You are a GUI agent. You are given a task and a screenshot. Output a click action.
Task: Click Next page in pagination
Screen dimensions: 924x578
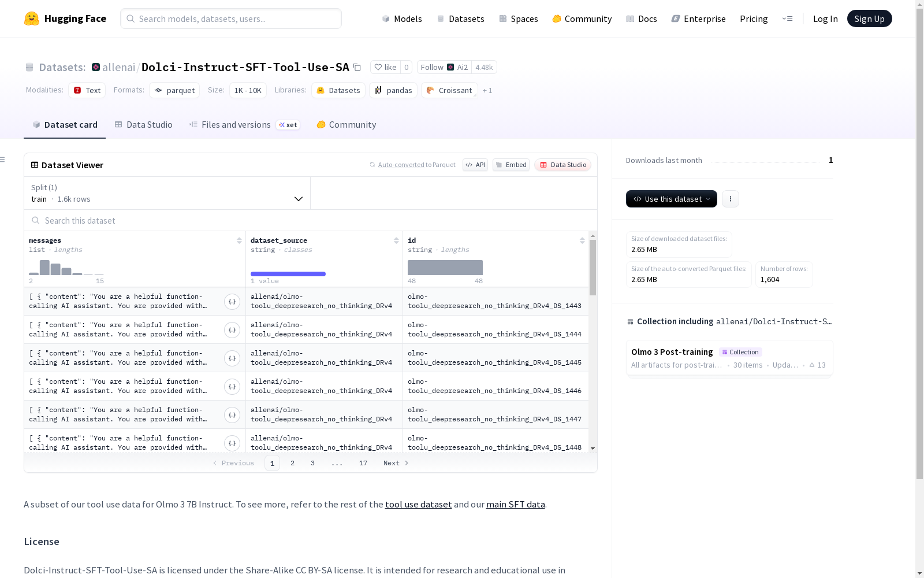396,463
